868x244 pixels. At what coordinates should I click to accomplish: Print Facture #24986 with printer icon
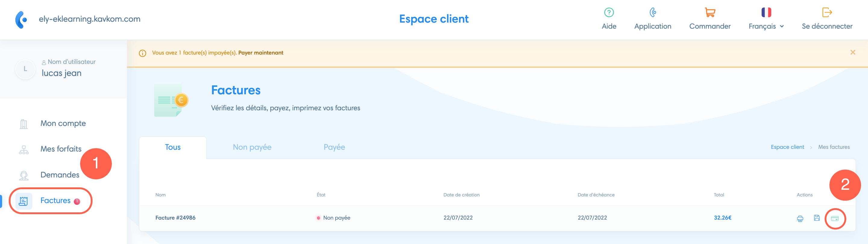coord(800,219)
